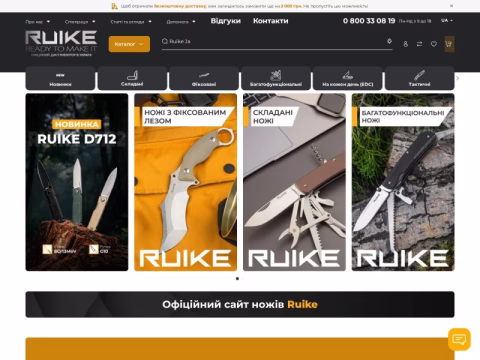Select the Тактичні category tab
This screenshot has height=360, width=480.
point(420,78)
